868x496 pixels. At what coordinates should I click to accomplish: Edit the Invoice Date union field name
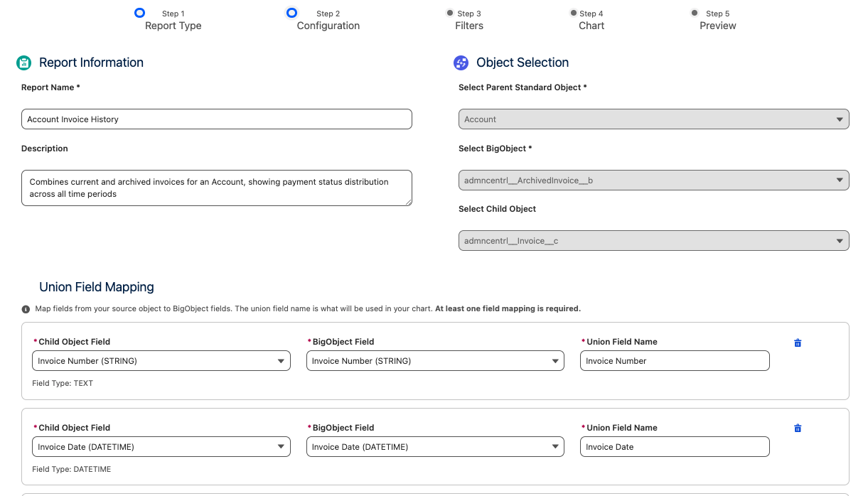(675, 447)
